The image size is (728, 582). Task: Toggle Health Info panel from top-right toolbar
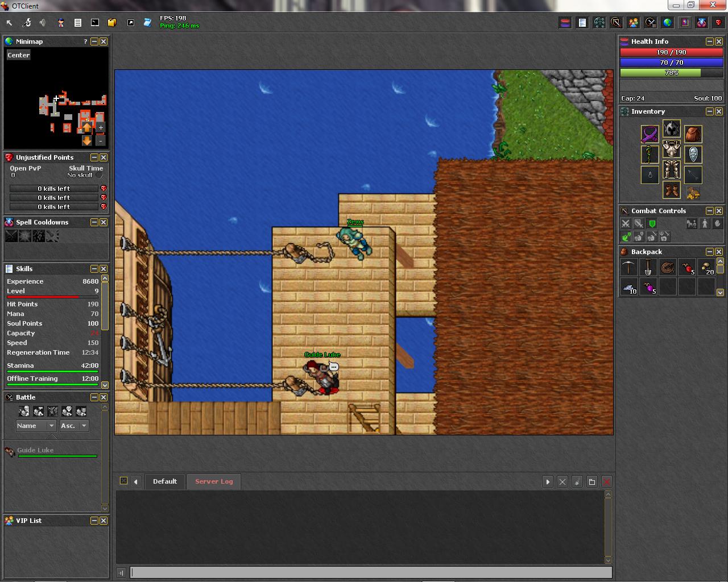coord(565,23)
